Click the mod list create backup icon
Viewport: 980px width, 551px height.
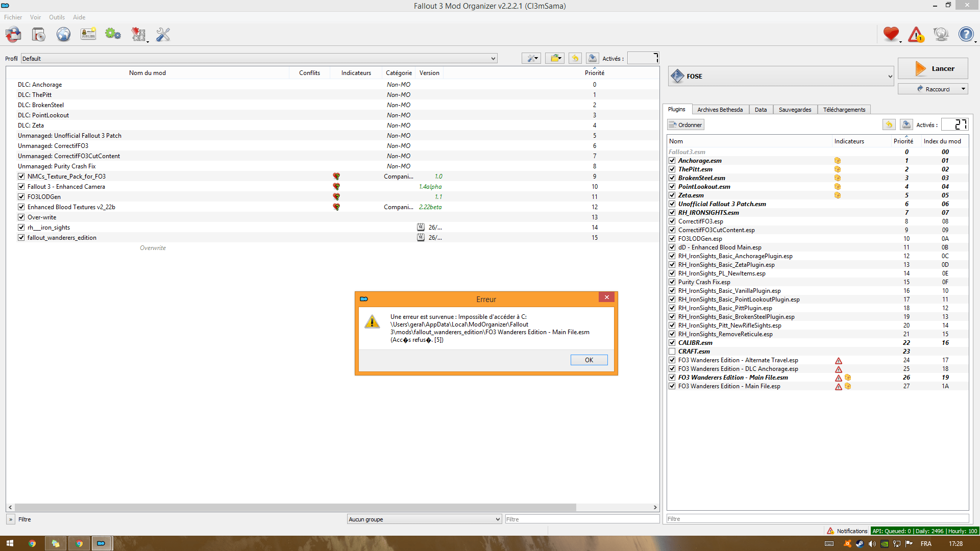coord(593,58)
